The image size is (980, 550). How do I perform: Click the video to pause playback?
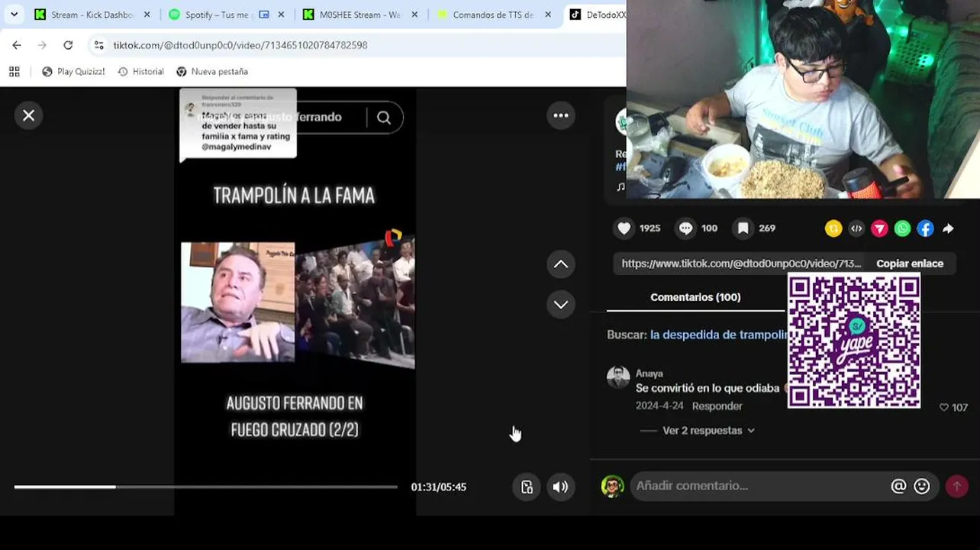point(295,301)
